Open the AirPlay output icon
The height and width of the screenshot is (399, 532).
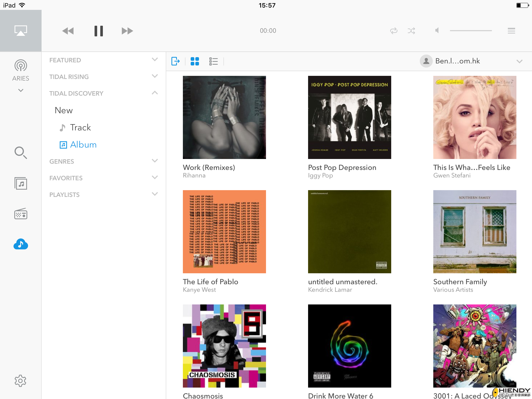click(x=21, y=31)
